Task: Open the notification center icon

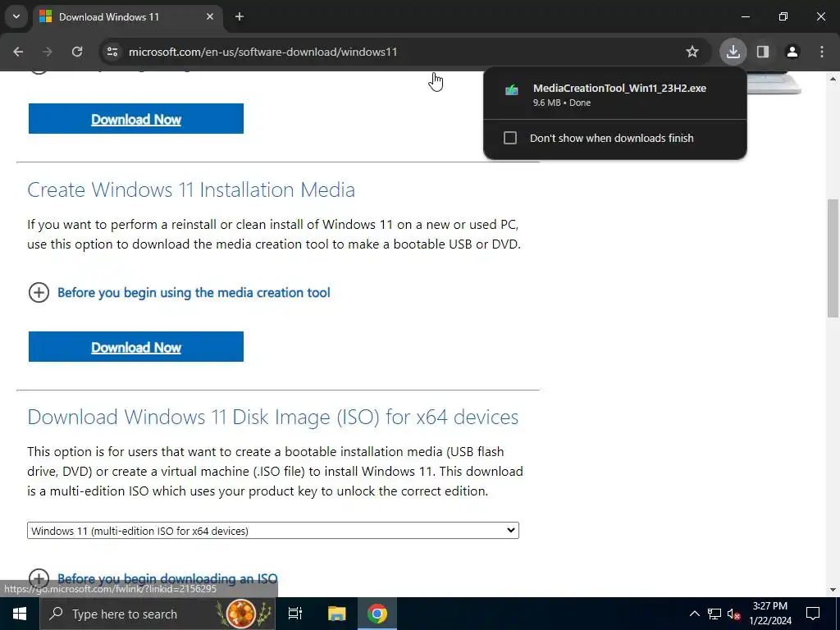Action: click(x=813, y=614)
